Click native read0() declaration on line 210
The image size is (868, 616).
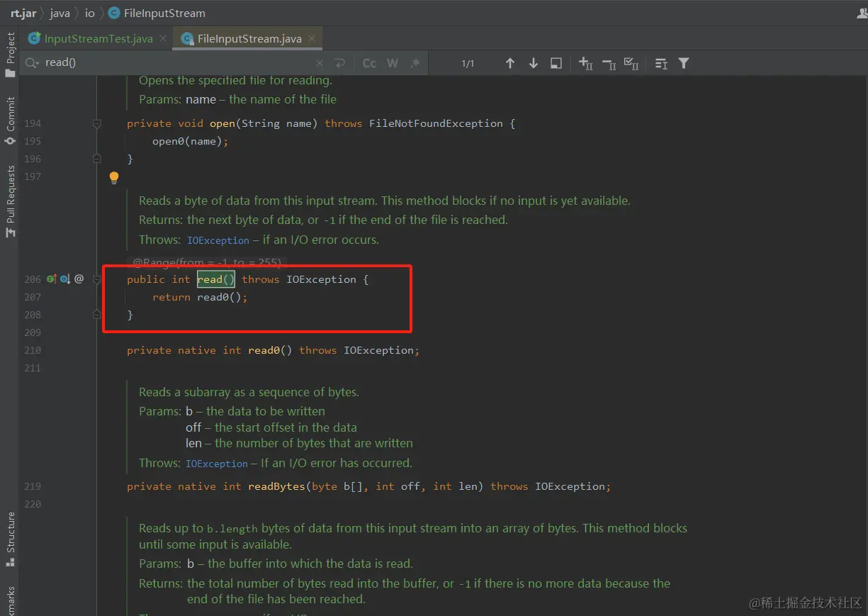(x=270, y=350)
